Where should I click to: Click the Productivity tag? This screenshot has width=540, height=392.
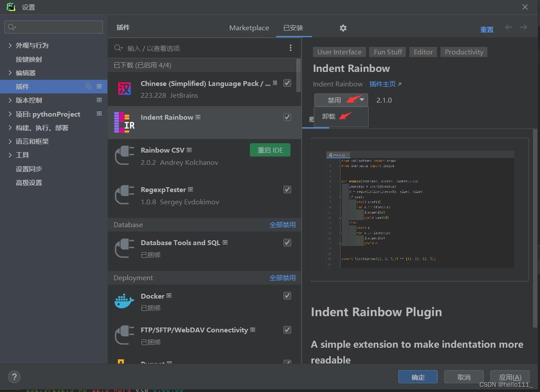click(x=464, y=52)
